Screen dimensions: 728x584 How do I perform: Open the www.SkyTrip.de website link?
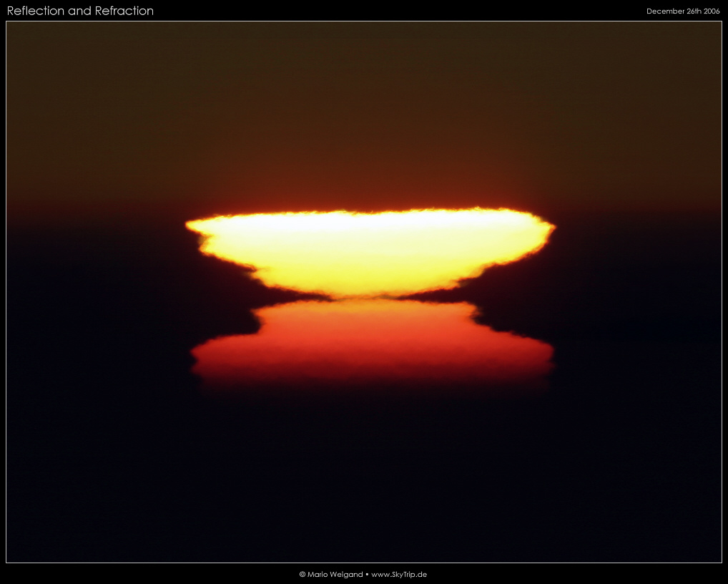[x=399, y=575]
